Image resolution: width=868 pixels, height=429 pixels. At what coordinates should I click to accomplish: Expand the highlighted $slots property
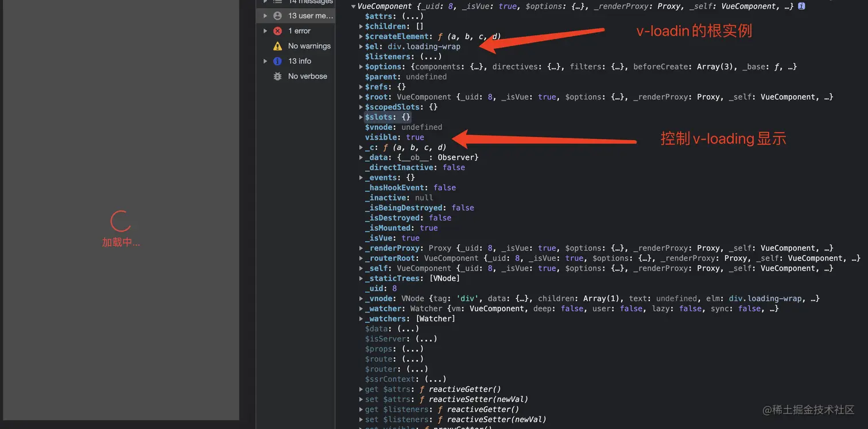pyautogui.click(x=361, y=117)
